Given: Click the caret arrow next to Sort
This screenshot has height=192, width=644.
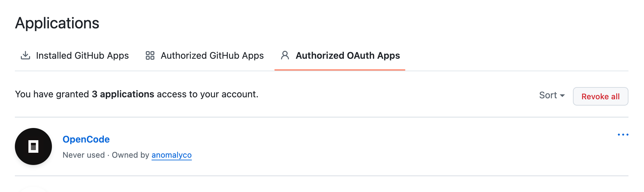Looking at the screenshot, I should pyautogui.click(x=562, y=96).
